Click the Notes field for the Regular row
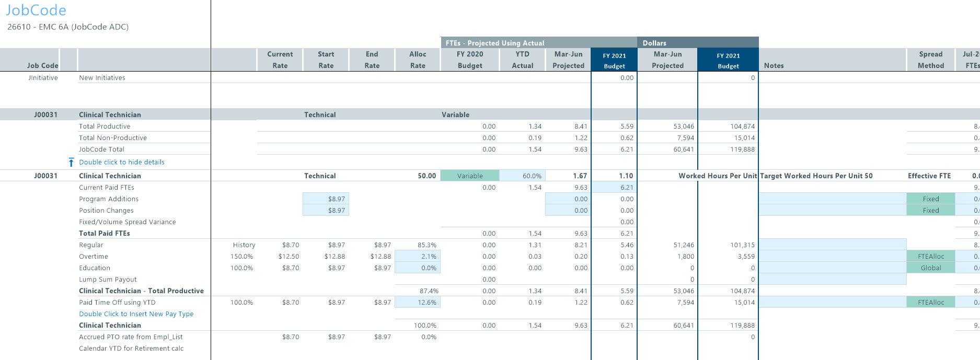The width and height of the screenshot is (980, 360). coord(832,245)
